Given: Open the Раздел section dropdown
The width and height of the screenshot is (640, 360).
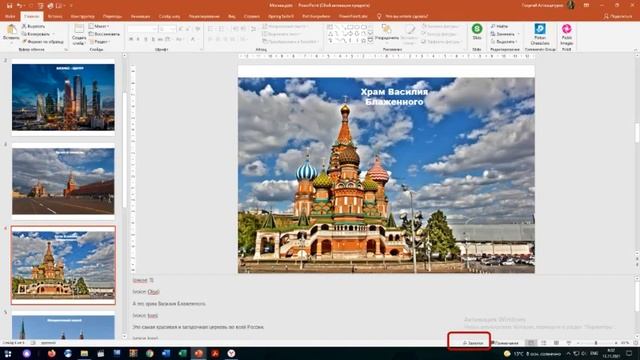Looking at the screenshot, I should pyautogui.click(x=100, y=42).
